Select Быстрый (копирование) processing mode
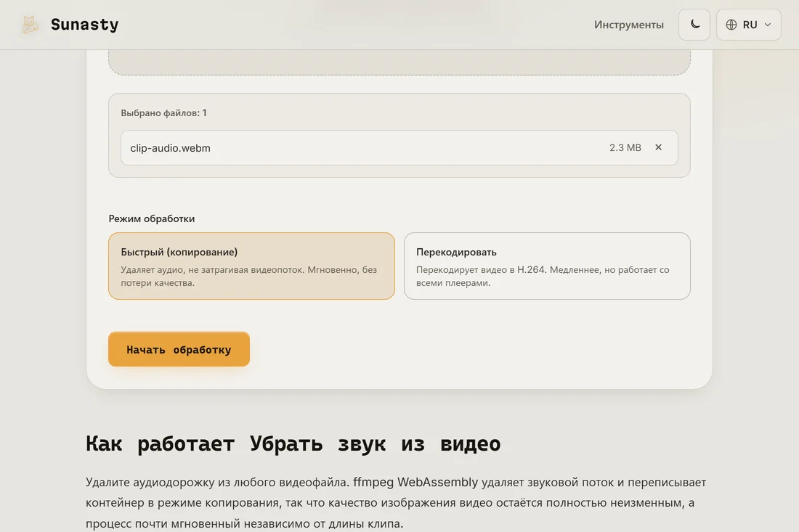This screenshot has height=532, width=799. pos(252,266)
